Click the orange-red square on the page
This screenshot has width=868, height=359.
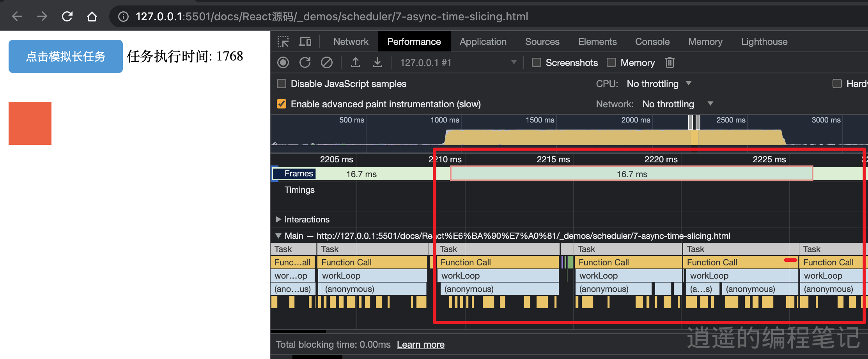[x=30, y=123]
